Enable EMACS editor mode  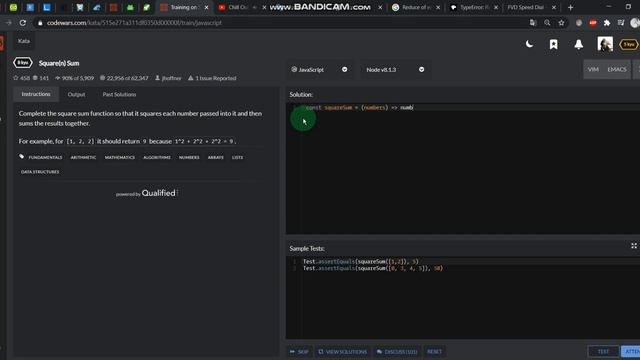click(616, 69)
